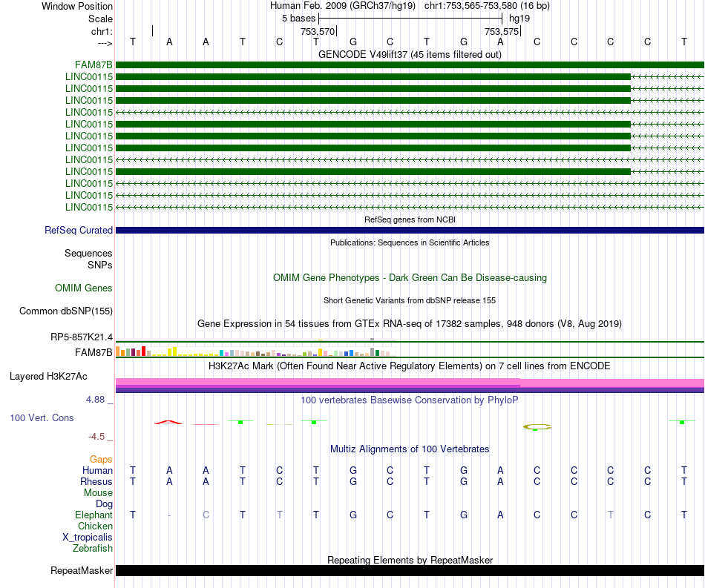Click the Zebrafish alignment row label
Image resolution: width=705 pixels, height=588 pixels.
click(x=93, y=548)
